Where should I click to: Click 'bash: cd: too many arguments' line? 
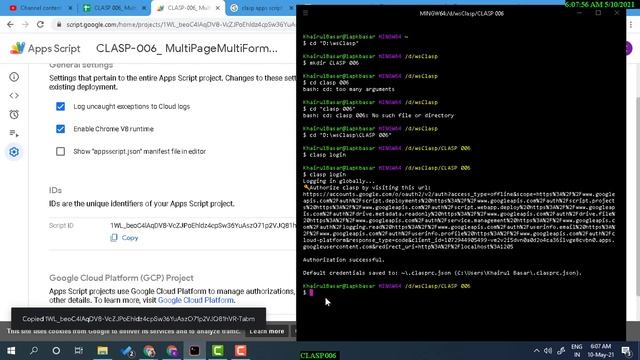(x=349, y=89)
